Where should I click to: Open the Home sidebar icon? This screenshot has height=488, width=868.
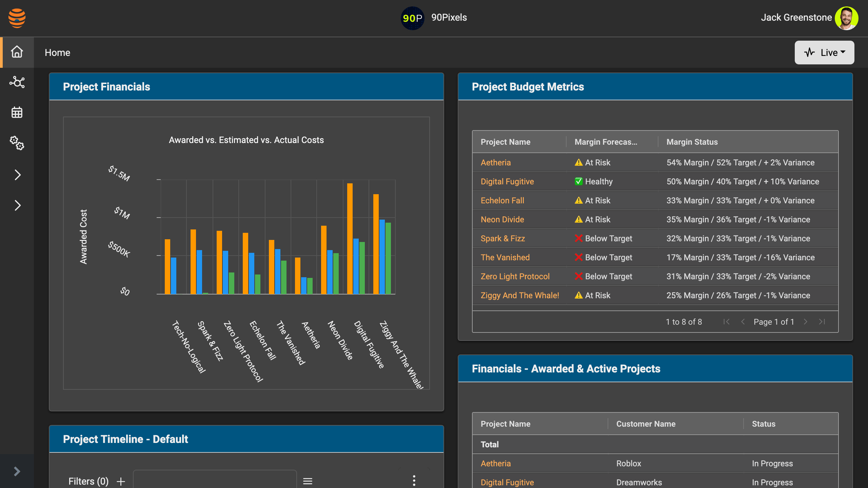(x=17, y=52)
